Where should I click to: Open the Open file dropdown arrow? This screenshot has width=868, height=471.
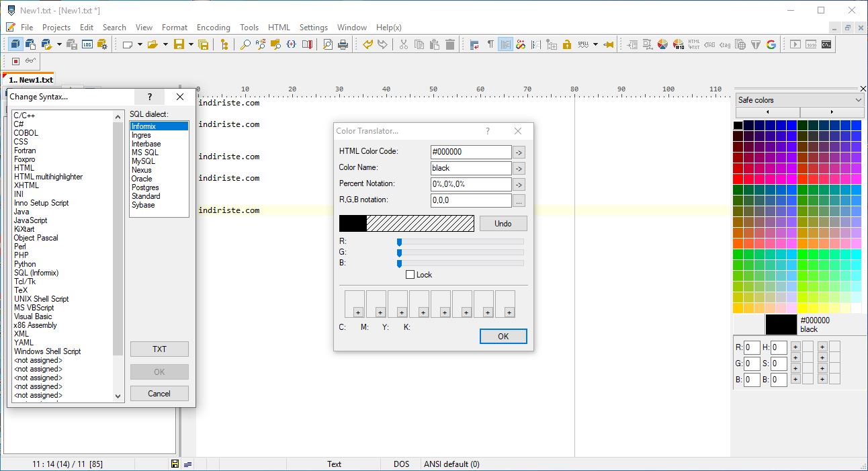[x=165, y=44]
